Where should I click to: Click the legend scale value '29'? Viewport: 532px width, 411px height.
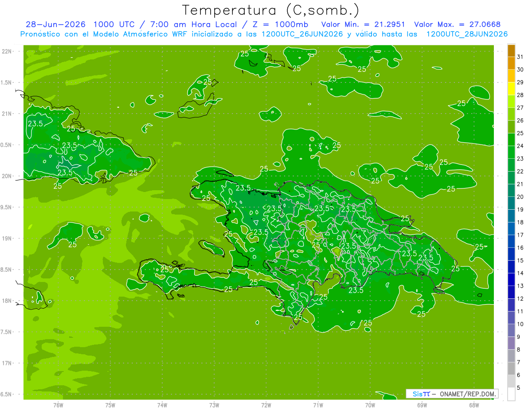pyautogui.click(x=520, y=82)
